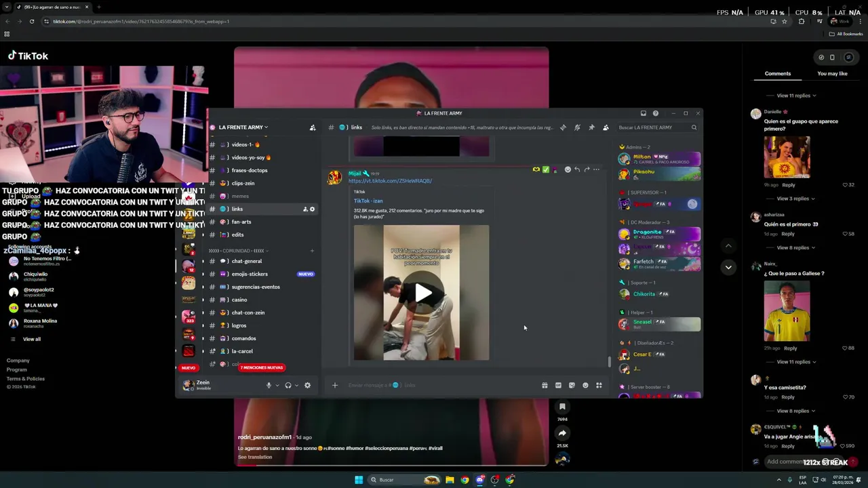The image size is (868, 488).
Task: Open Windows Start button on taskbar
Action: (x=359, y=480)
